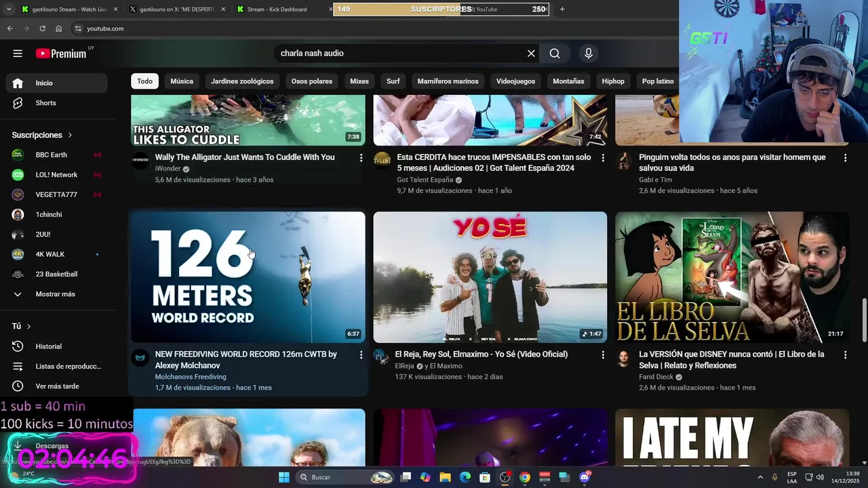Open Ver más tarde in the sidebar
This screenshot has width=868, height=488.
[x=56, y=386]
